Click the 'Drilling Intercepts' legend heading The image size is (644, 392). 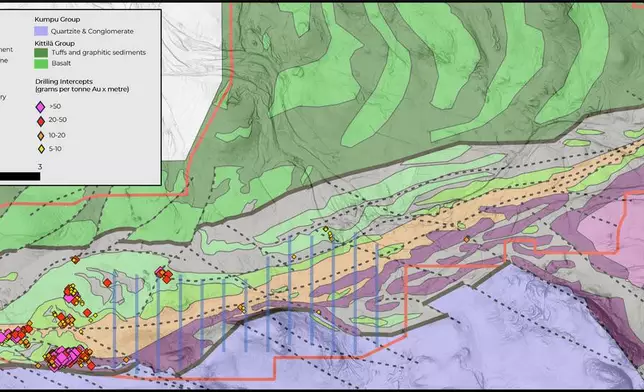point(64,81)
